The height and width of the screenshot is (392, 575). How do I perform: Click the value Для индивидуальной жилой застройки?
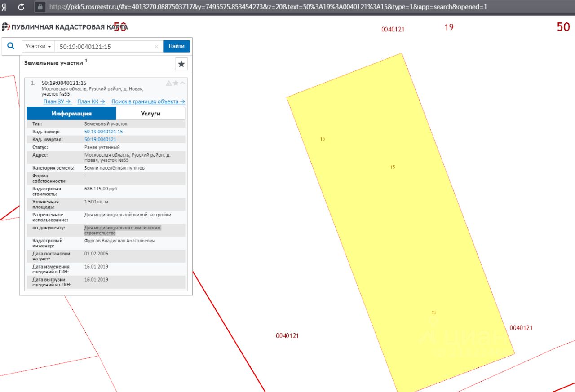point(128,215)
